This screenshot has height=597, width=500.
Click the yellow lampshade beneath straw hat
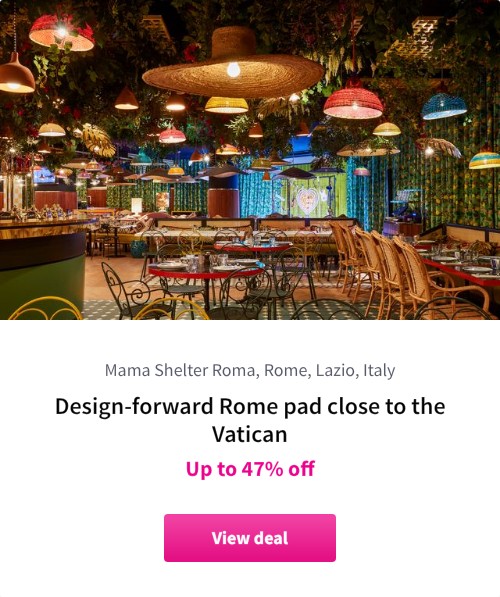[x=227, y=105]
